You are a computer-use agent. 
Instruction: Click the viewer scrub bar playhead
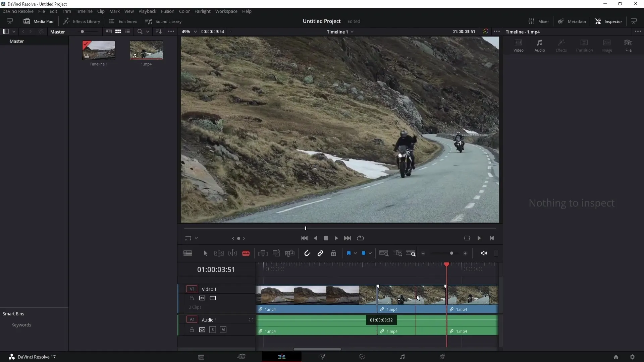306,228
